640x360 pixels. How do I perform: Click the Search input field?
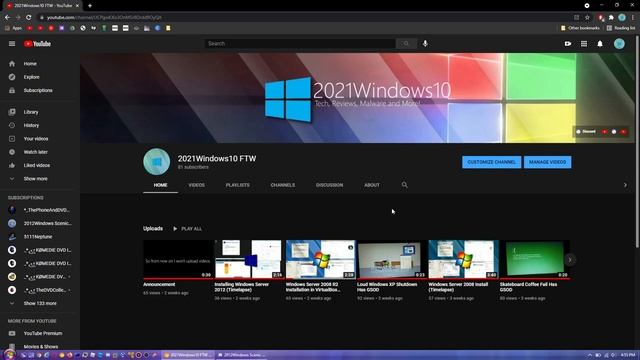(x=300, y=44)
